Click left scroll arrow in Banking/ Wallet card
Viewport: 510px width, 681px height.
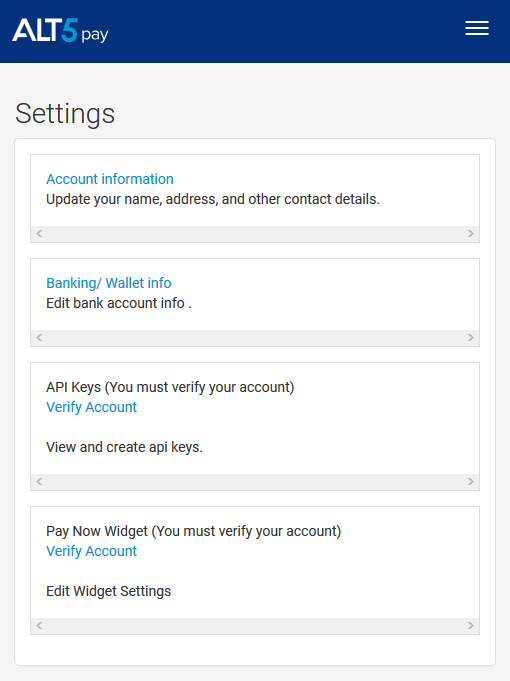pyautogui.click(x=39, y=337)
